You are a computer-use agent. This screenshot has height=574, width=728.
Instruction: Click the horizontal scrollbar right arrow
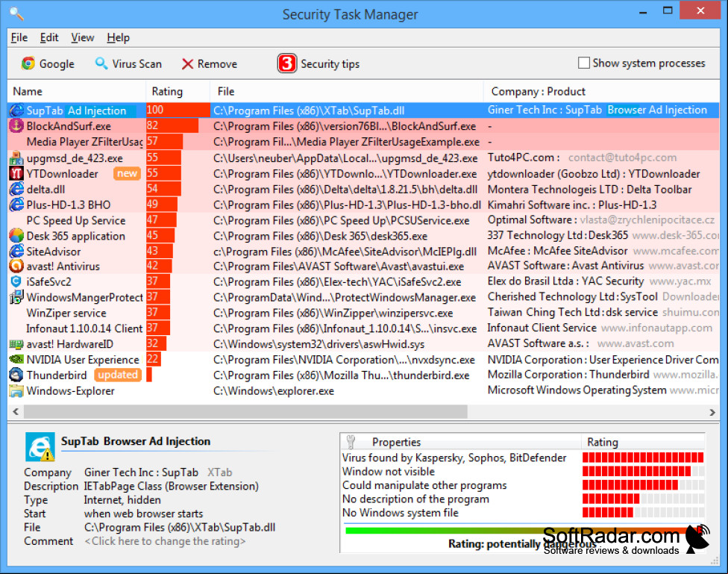712,412
